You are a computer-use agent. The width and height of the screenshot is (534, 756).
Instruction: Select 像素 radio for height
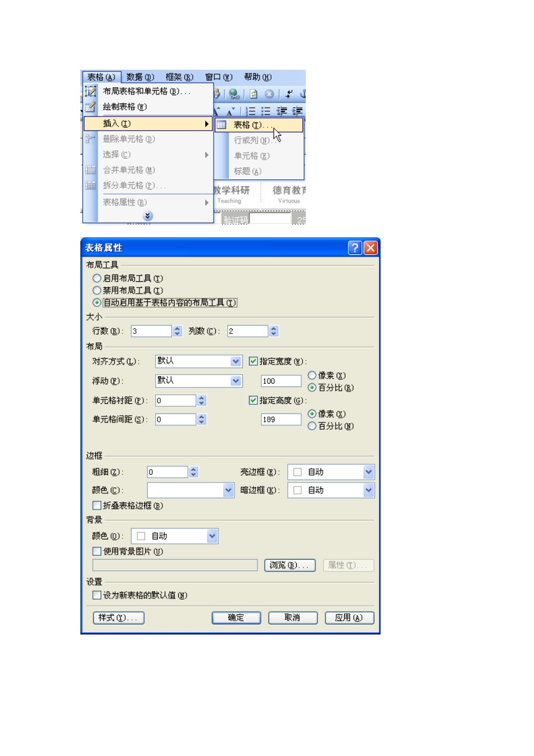312,414
